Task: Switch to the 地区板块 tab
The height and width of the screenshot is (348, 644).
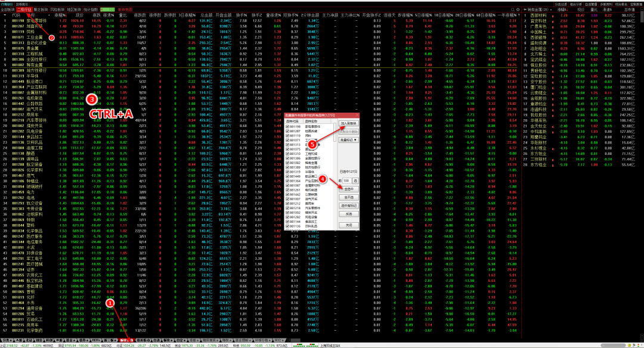Action: 74,10
